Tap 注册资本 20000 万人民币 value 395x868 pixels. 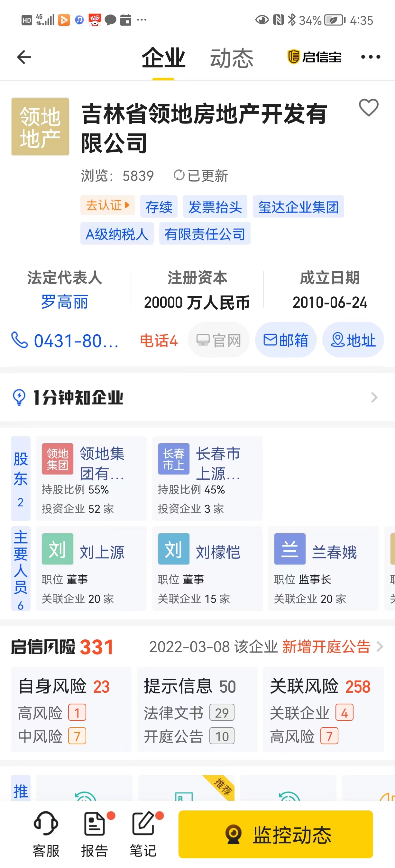pos(197,303)
